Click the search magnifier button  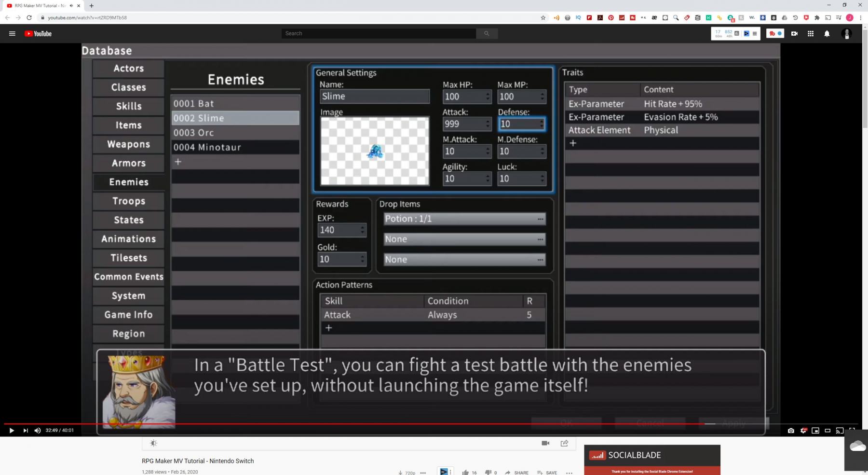(487, 33)
